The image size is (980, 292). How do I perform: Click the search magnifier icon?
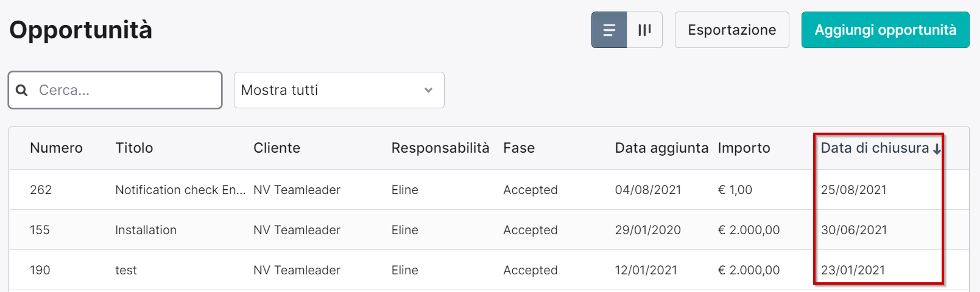pos(22,90)
